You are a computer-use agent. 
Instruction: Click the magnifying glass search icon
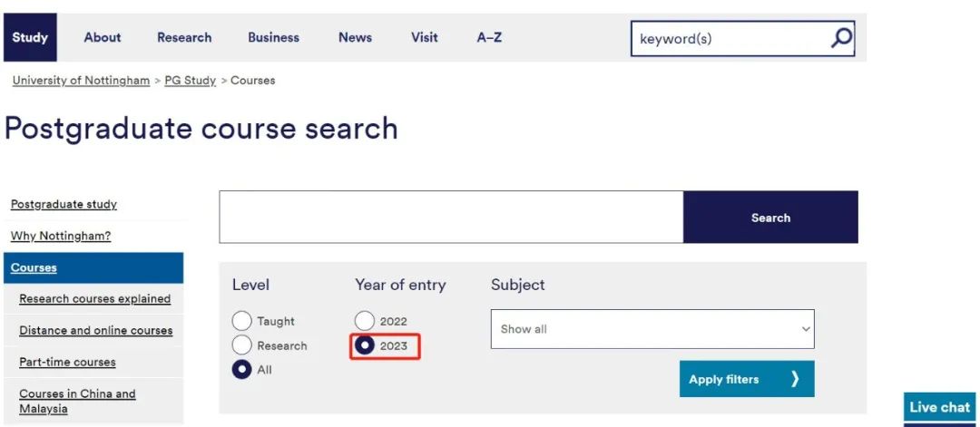(841, 38)
